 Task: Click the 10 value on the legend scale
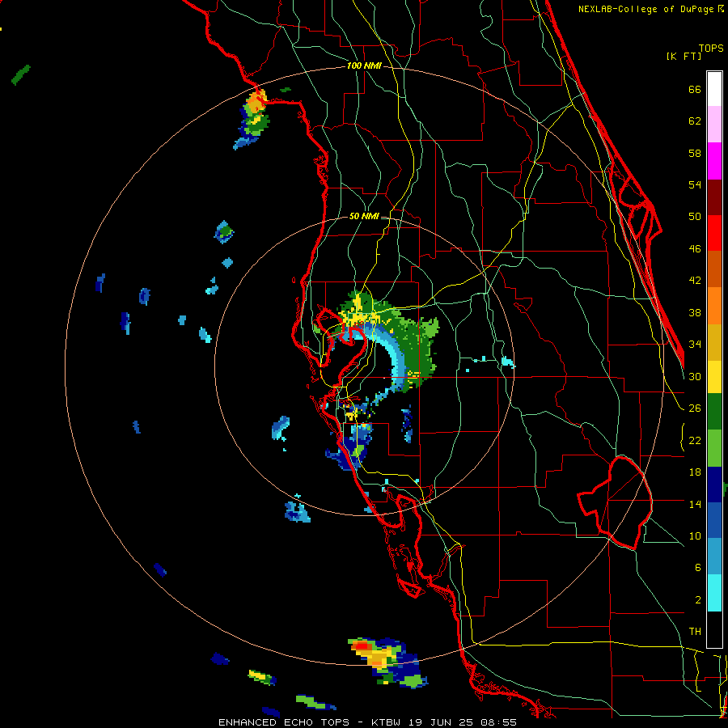coord(695,535)
